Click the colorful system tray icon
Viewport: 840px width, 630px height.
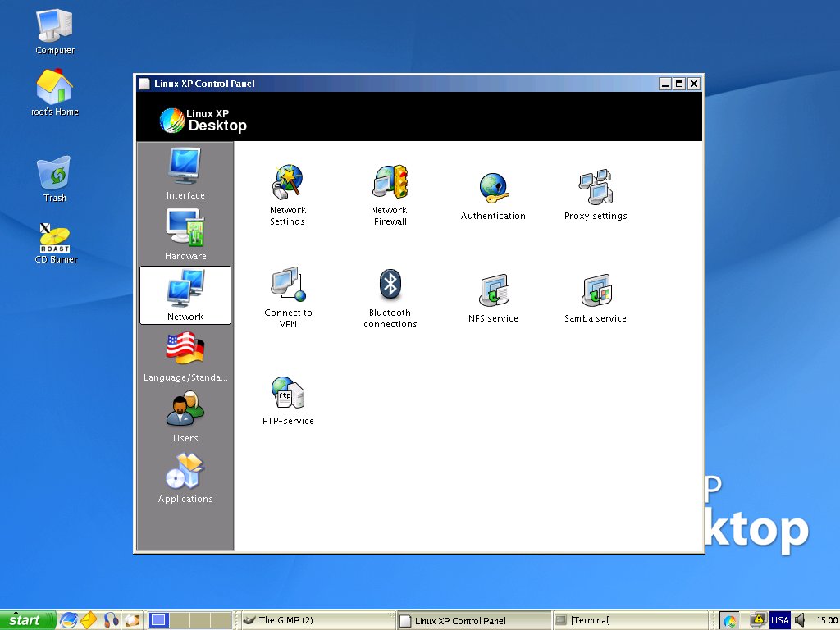coord(729,621)
